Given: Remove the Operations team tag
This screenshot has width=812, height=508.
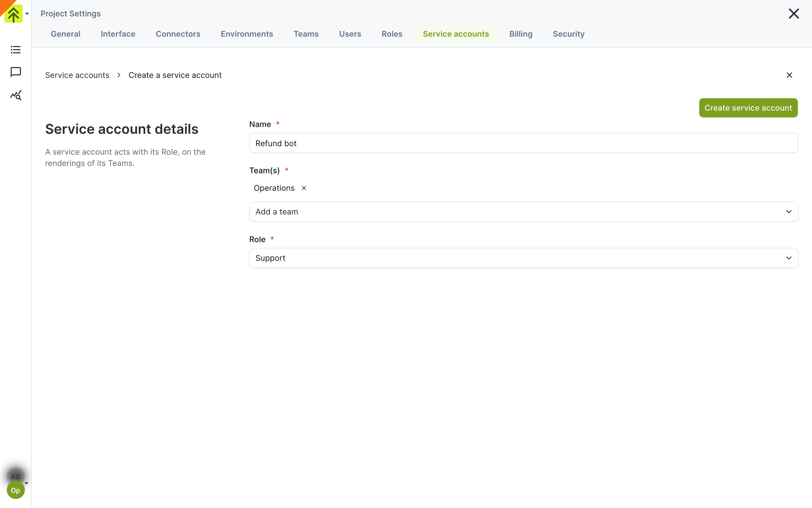Looking at the screenshot, I should 304,188.
